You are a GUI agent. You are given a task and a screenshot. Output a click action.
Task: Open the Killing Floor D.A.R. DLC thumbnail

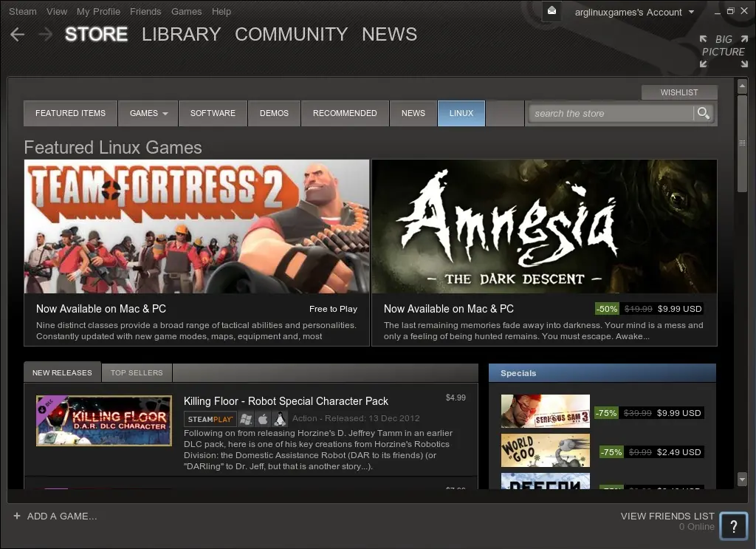pos(103,420)
